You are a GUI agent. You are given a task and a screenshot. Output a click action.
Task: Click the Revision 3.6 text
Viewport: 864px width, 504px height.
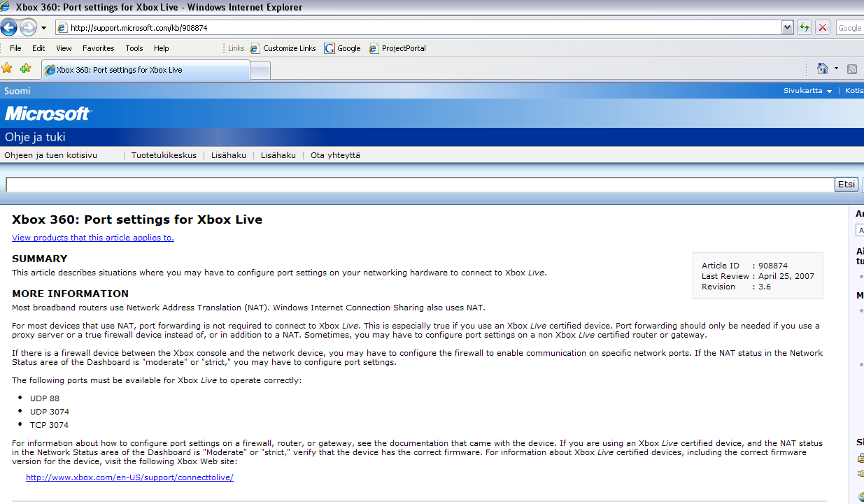(x=736, y=287)
